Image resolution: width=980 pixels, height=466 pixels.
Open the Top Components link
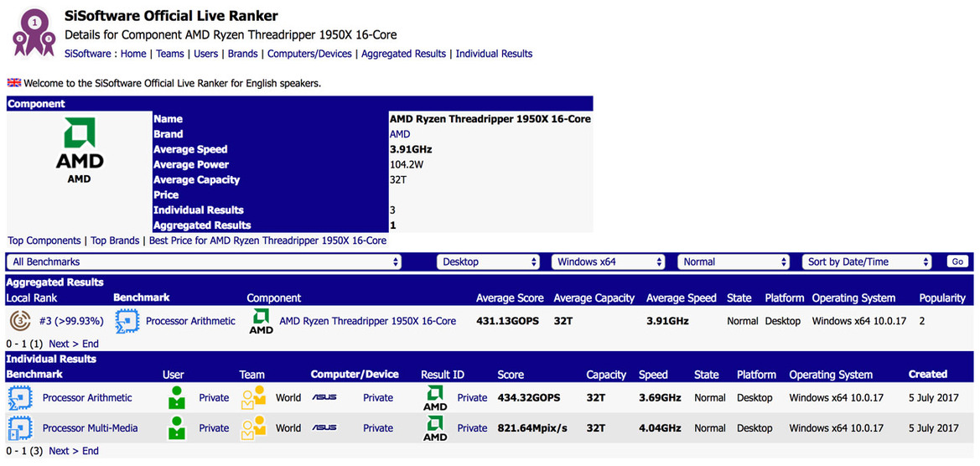[x=44, y=241]
